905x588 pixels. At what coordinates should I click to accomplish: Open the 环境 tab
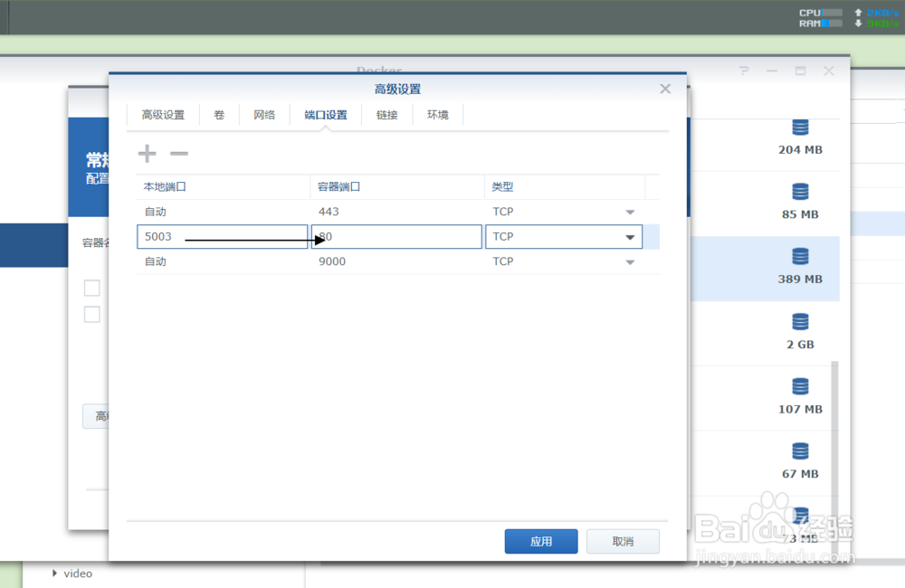pos(437,115)
